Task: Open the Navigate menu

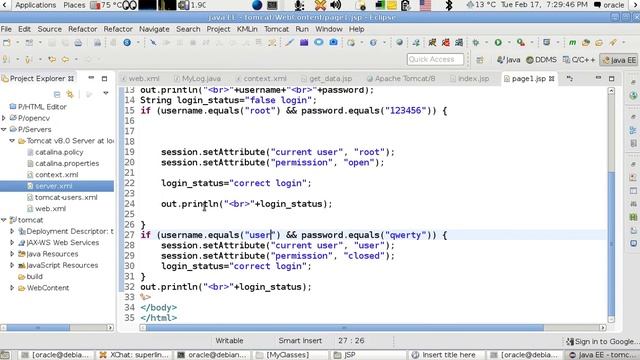Action: pyautogui.click(x=154, y=29)
